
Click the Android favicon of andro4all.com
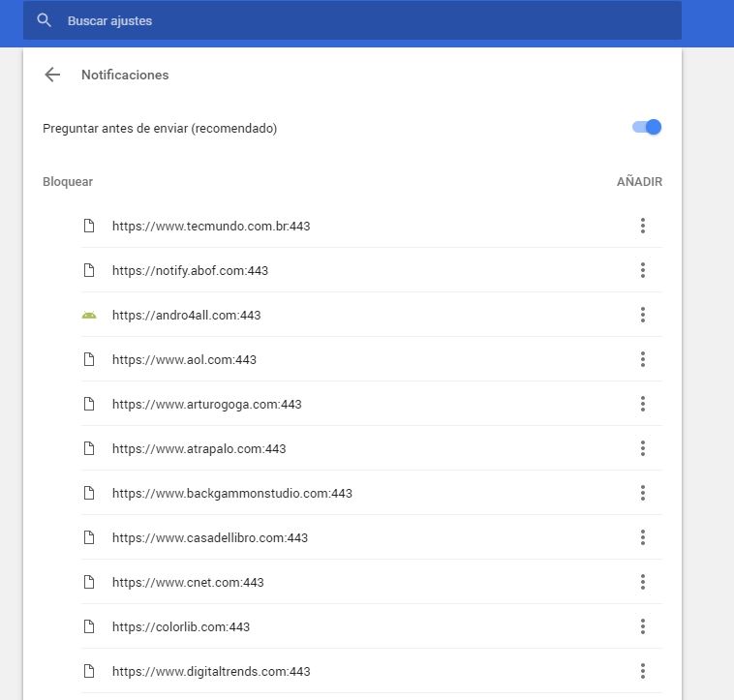[89, 315]
